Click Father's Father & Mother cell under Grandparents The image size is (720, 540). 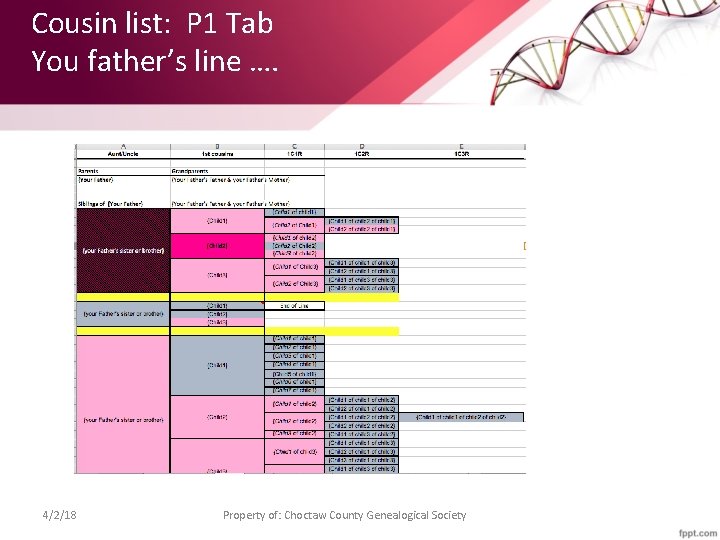tap(231, 180)
